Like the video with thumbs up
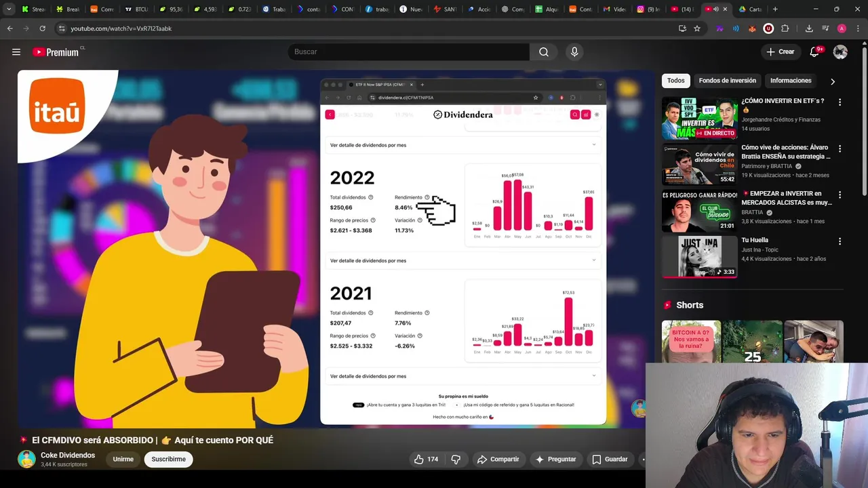The height and width of the screenshot is (488, 868). pos(426,459)
